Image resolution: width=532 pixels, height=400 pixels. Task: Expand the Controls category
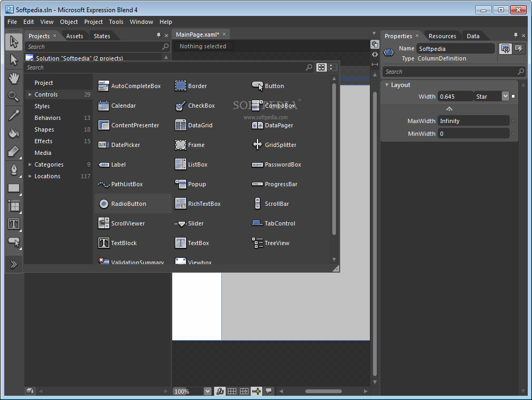30,94
